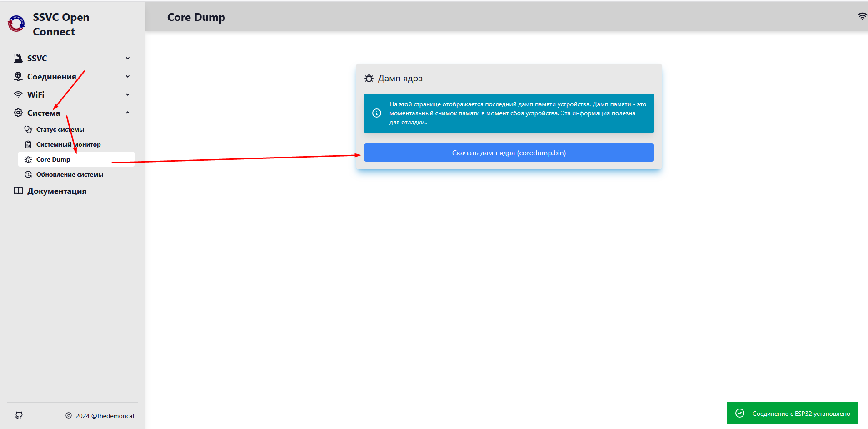Click the WiFi status icon in header
Image resolution: width=868 pixels, height=429 pixels.
click(862, 16)
